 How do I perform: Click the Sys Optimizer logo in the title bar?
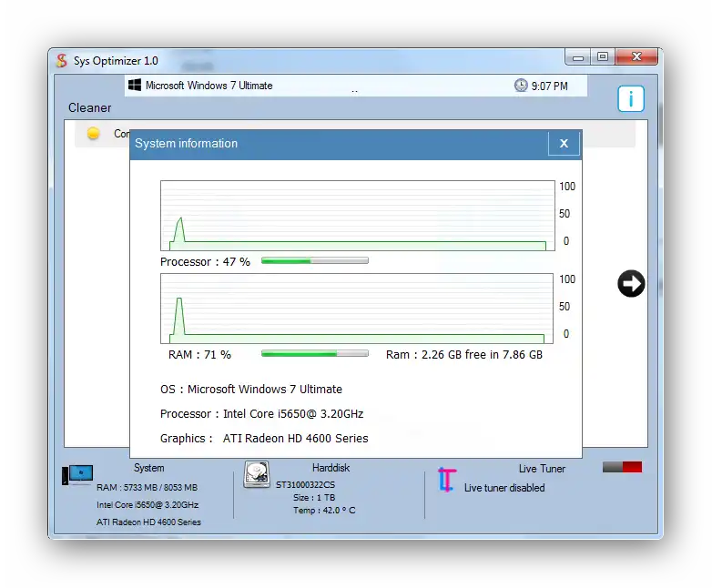coord(62,60)
